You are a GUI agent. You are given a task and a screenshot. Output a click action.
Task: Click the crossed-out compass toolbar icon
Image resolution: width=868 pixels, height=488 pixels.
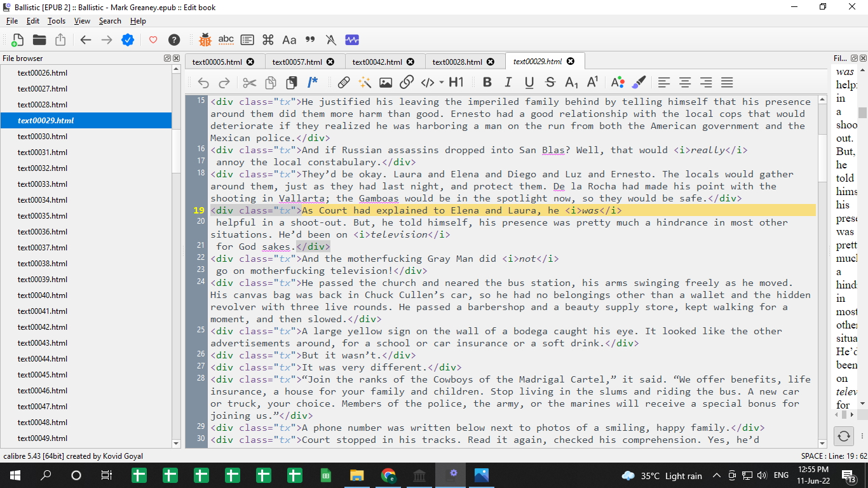[x=331, y=40]
